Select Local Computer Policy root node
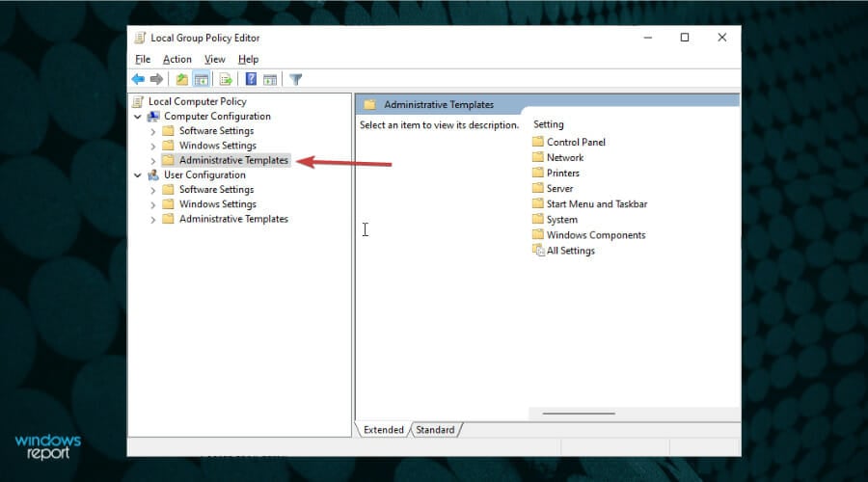 (198, 101)
